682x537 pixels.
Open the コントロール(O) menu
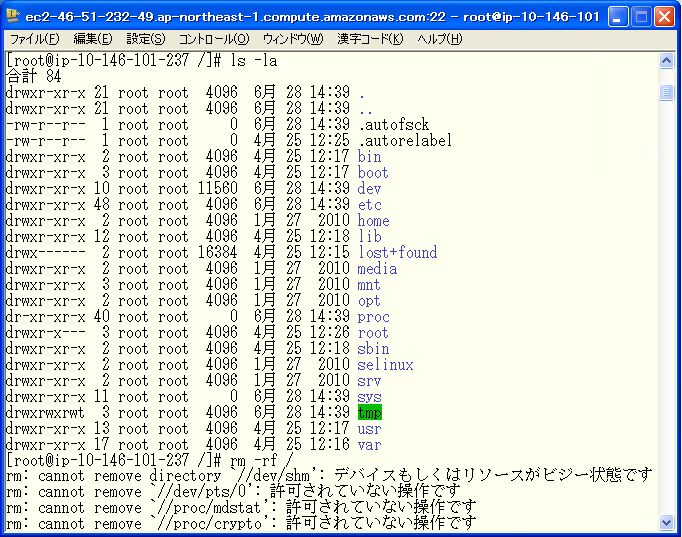pyautogui.click(x=214, y=39)
